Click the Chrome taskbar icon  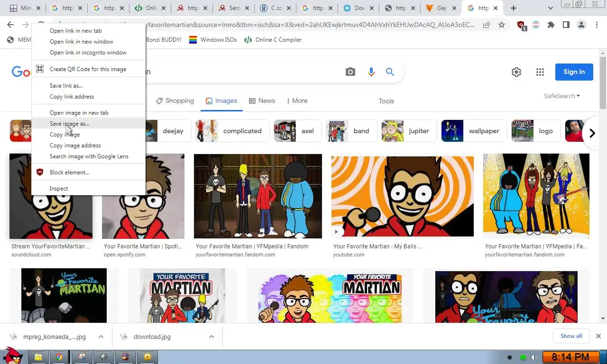pos(59,357)
